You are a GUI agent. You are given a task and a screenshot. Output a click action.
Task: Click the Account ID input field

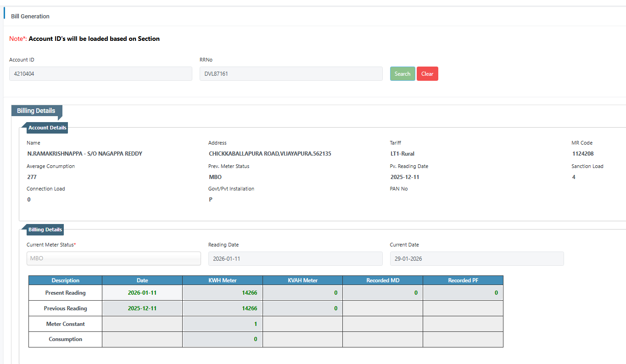pos(101,74)
